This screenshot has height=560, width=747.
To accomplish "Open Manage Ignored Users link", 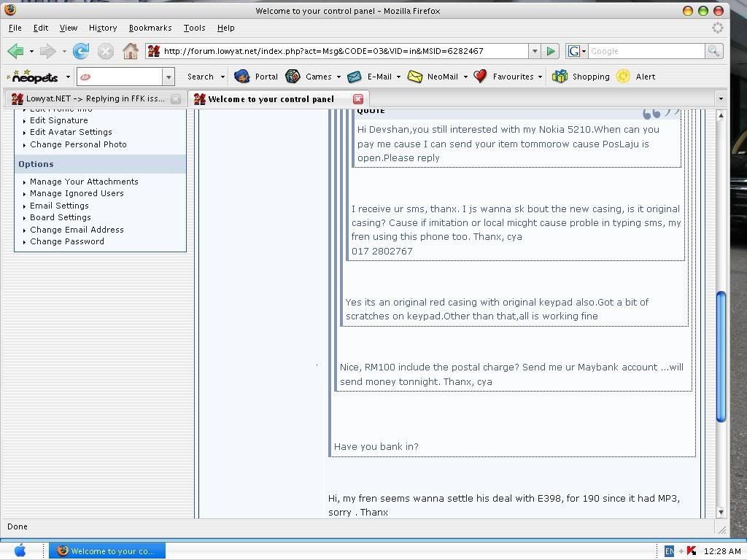I will (77, 193).
